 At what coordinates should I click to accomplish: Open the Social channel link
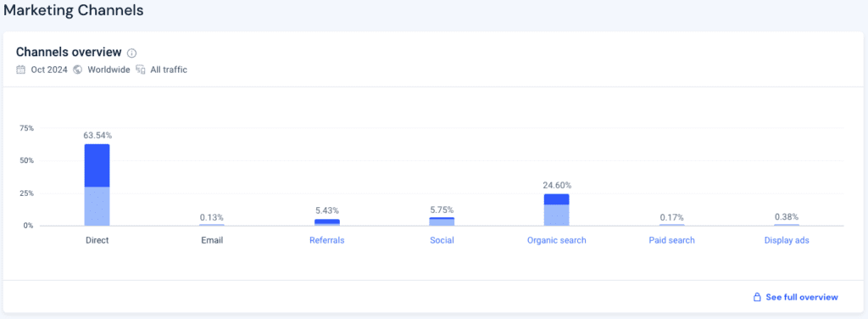(x=442, y=240)
